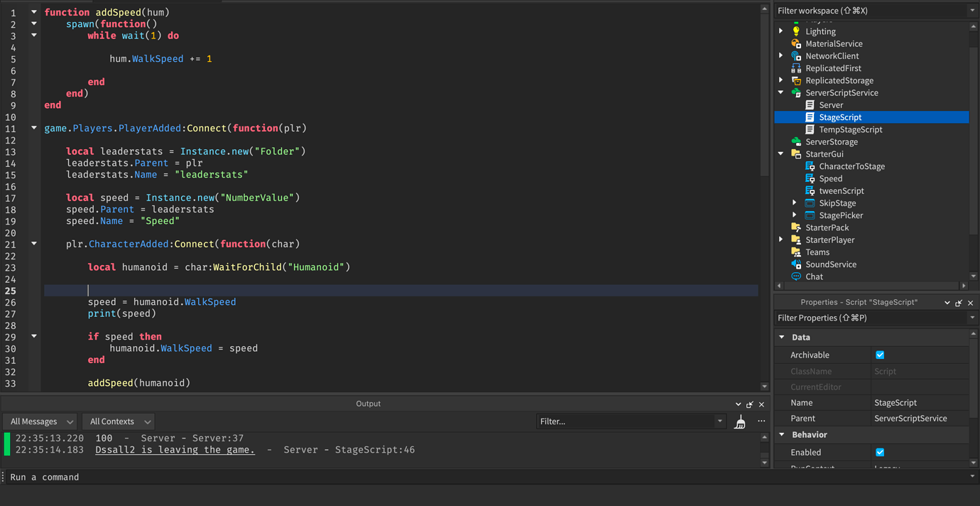Click the Lighting service icon in Explorer
This screenshot has height=506, width=980.
point(796,31)
